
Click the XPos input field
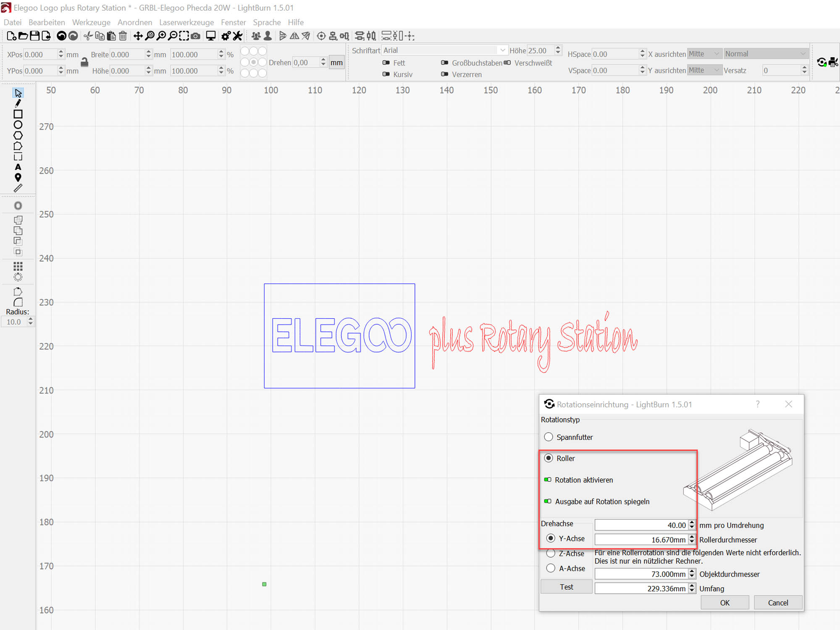[40, 55]
